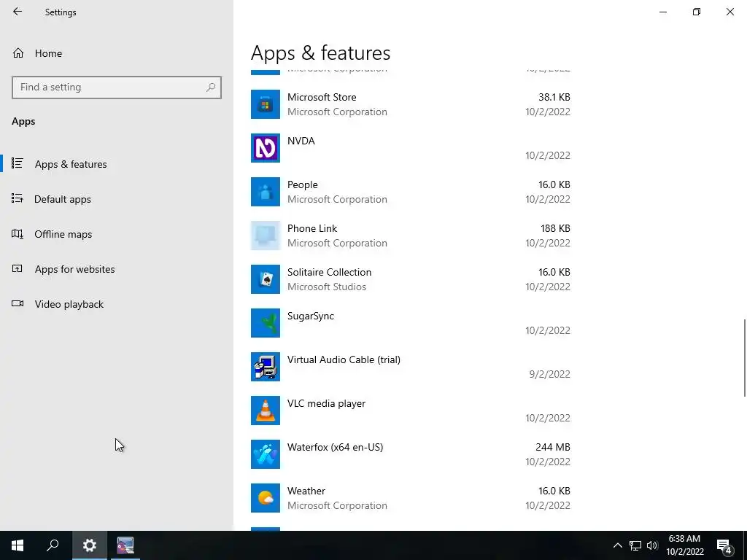747x560 pixels.
Task: Select the Phone Link entry name
Action: click(312, 228)
